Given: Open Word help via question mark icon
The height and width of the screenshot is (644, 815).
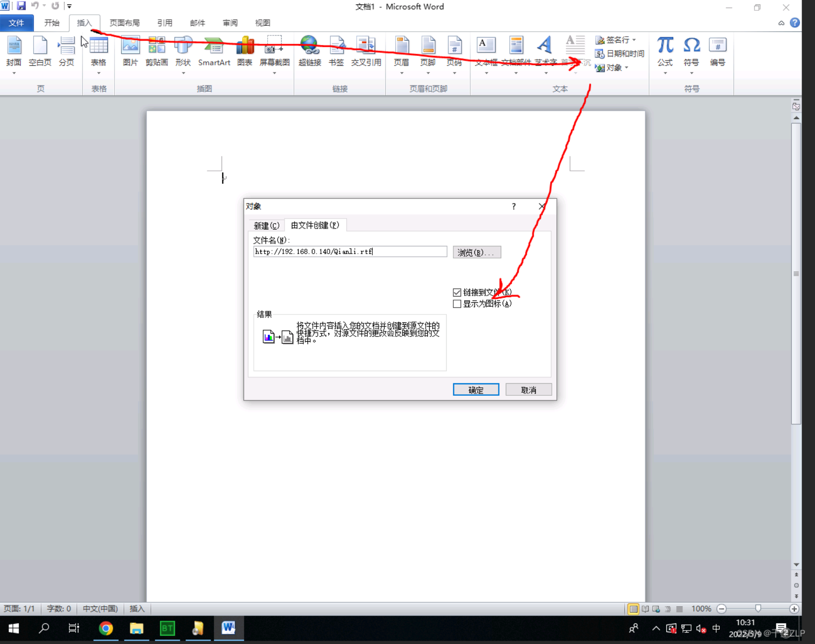Looking at the screenshot, I should point(795,23).
